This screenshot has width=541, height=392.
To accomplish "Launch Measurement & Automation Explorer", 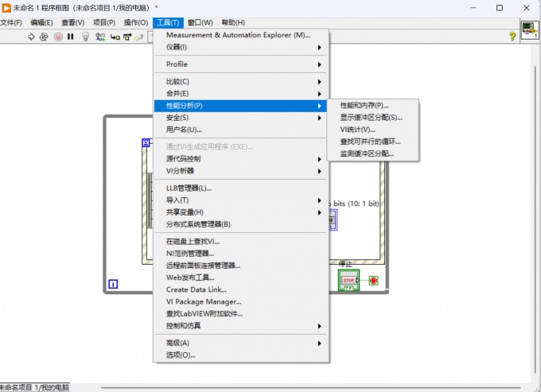I will pyautogui.click(x=241, y=35).
